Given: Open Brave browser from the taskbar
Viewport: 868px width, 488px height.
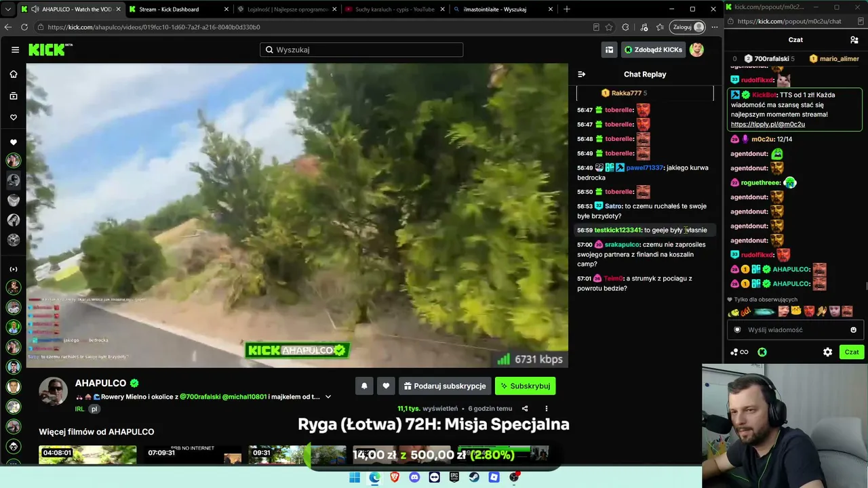Looking at the screenshot, I should 395,477.
